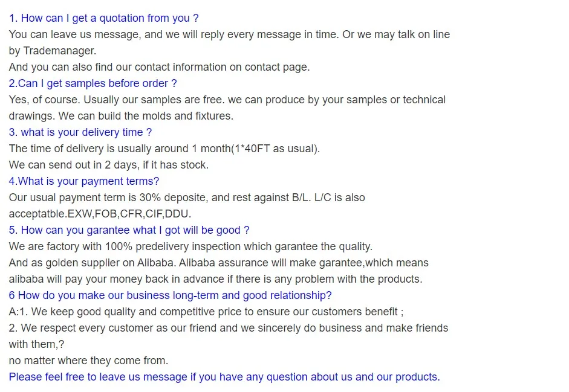Open the long-term business relationship question
Screen dimensions: 569x392
170,295
